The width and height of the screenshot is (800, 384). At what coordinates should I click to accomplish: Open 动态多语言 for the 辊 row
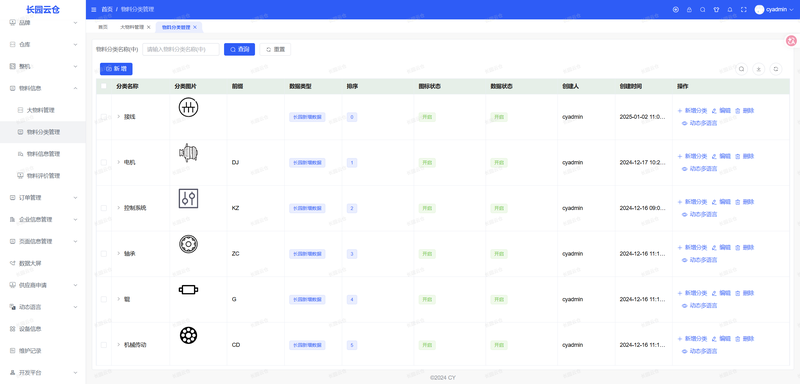699,305
